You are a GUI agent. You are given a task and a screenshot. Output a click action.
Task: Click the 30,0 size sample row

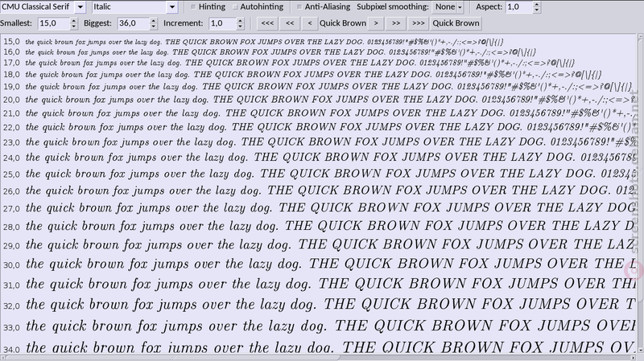pos(318,265)
